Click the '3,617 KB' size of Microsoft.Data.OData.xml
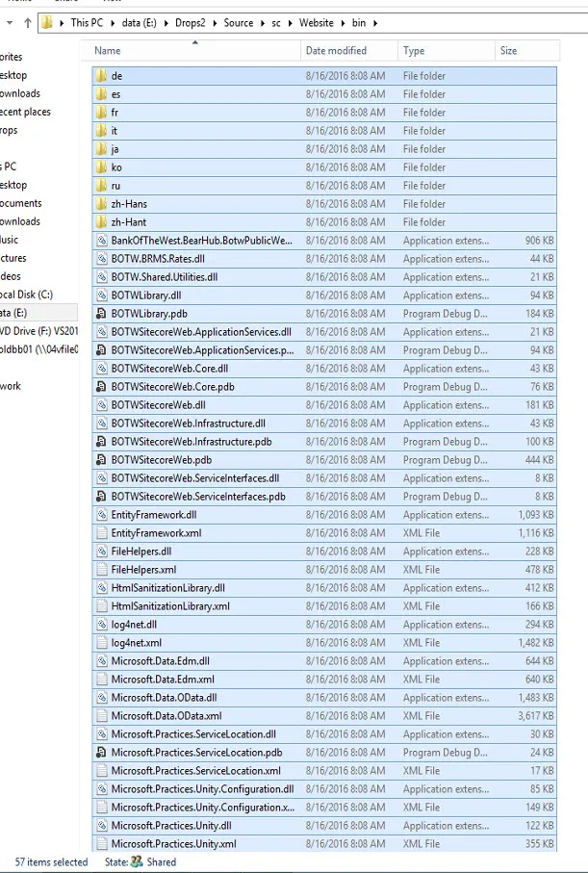 pos(536,716)
